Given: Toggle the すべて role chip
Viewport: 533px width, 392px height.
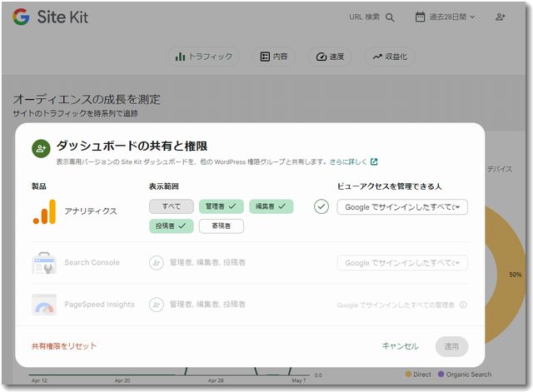Looking at the screenshot, I should coord(172,206).
